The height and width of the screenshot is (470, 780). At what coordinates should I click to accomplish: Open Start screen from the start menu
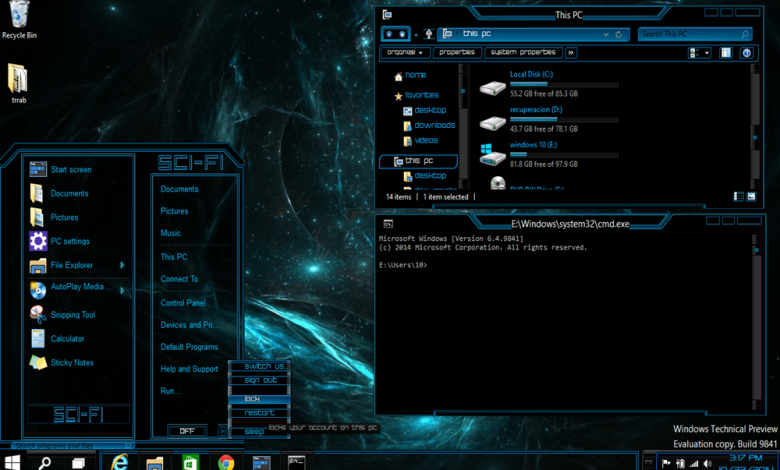(x=60, y=169)
